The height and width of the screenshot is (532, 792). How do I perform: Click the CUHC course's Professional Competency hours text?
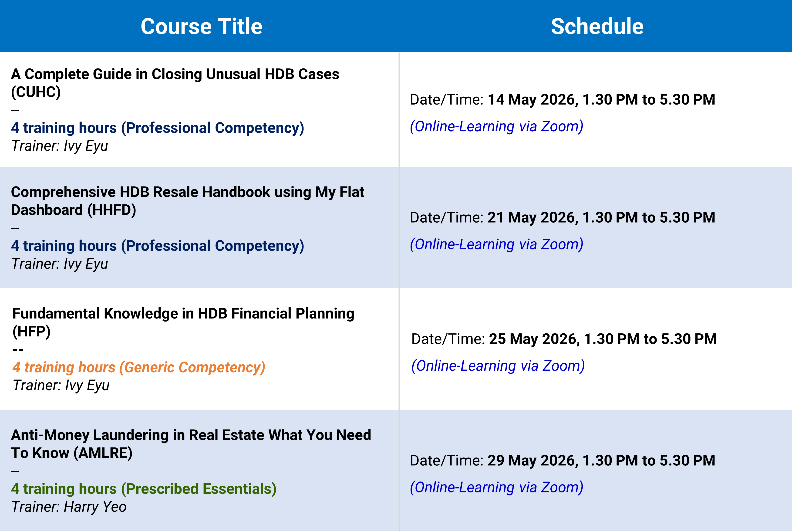(x=157, y=128)
